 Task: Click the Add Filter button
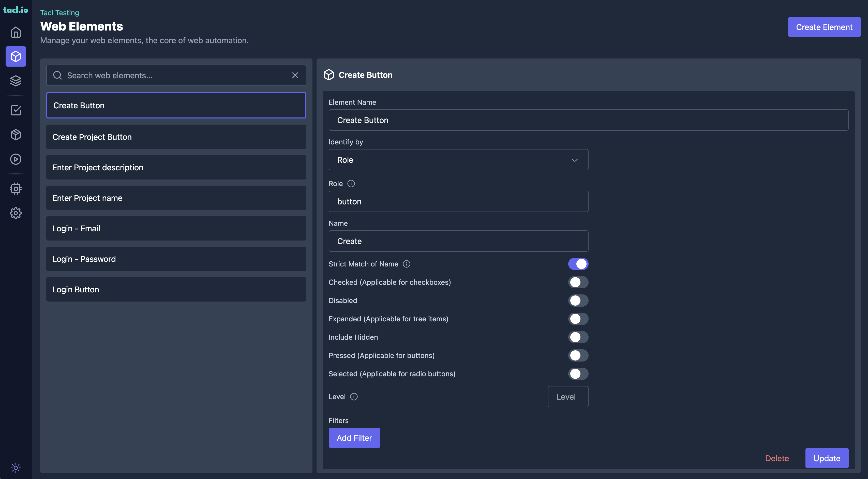(x=354, y=438)
